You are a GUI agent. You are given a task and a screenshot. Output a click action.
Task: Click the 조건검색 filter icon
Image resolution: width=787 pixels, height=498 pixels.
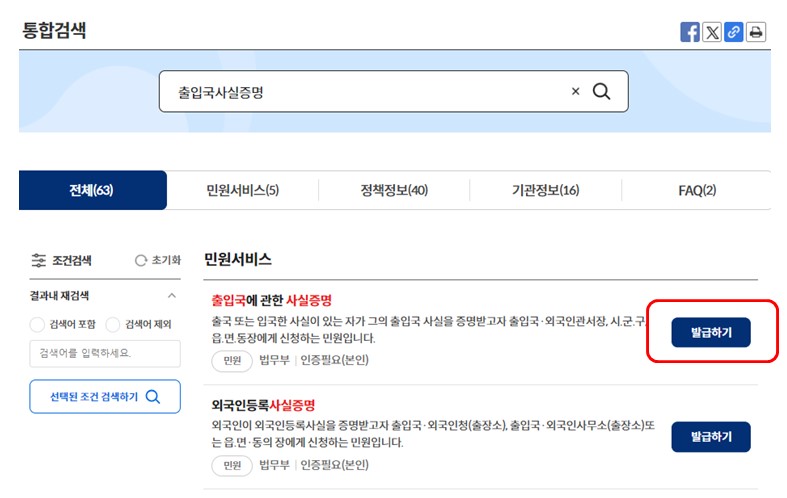click(39, 261)
